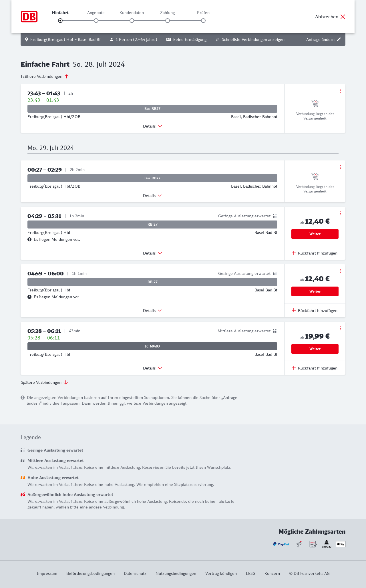The height and width of the screenshot is (588, 366).
Task: Open three-dot menu for 23:43 connection
Action: 340,91
